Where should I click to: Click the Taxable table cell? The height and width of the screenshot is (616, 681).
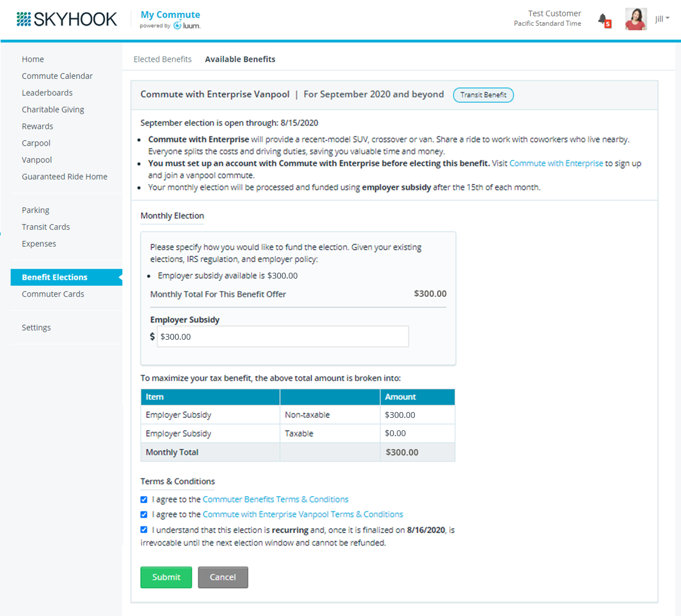click(x=330, y=434)
